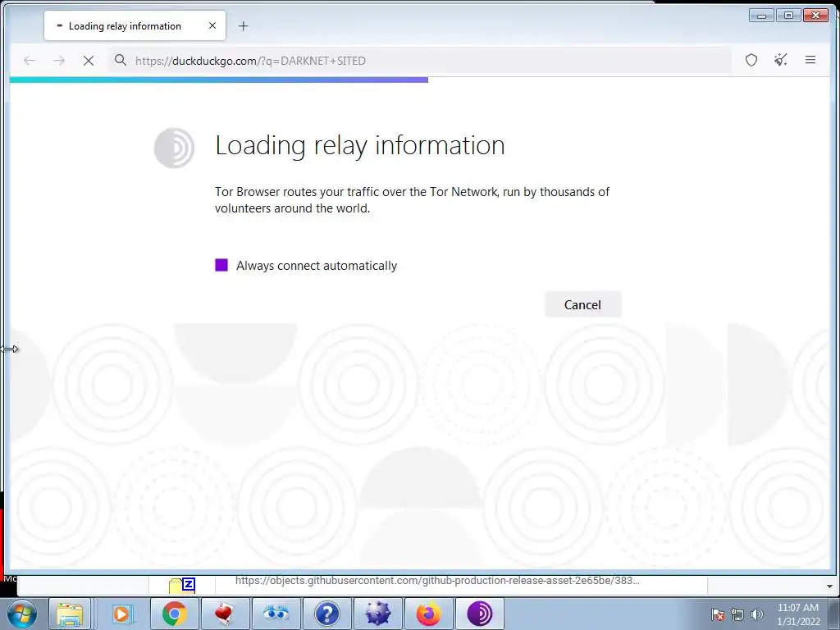Viewport: 840px width, 630px height.
Task: Click the page loading progress bar
Action: 218,80
